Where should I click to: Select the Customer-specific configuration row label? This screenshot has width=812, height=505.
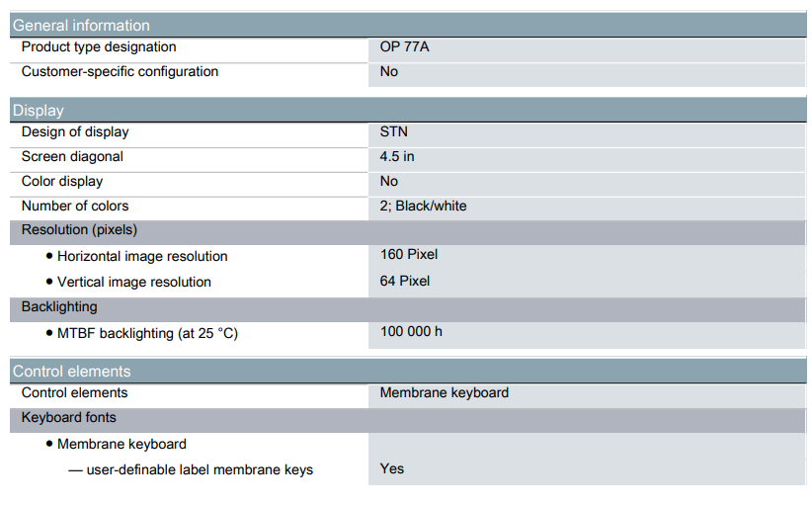pyautogui.click(x=120, y=72)
